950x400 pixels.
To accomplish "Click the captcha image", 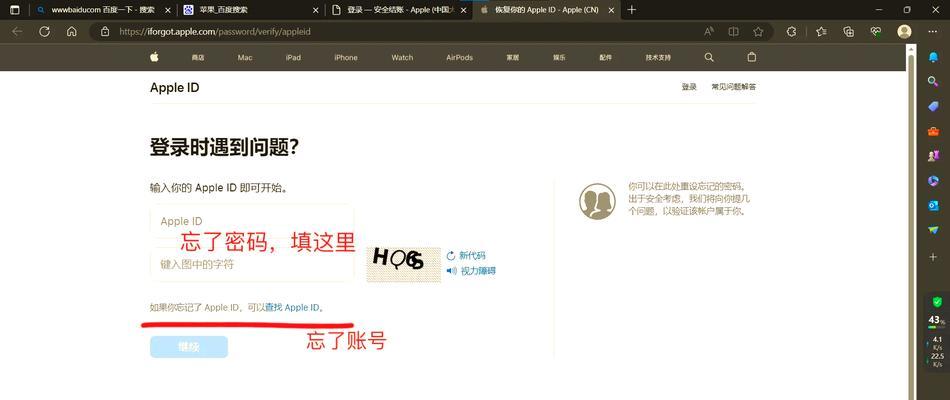I will (x=404, y=264).
